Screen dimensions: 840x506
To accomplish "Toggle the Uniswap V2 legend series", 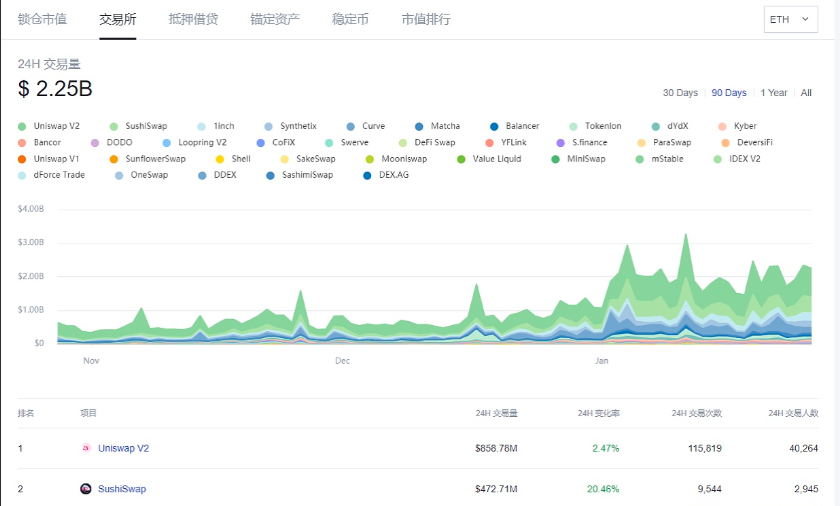I will tap(49, 126).
